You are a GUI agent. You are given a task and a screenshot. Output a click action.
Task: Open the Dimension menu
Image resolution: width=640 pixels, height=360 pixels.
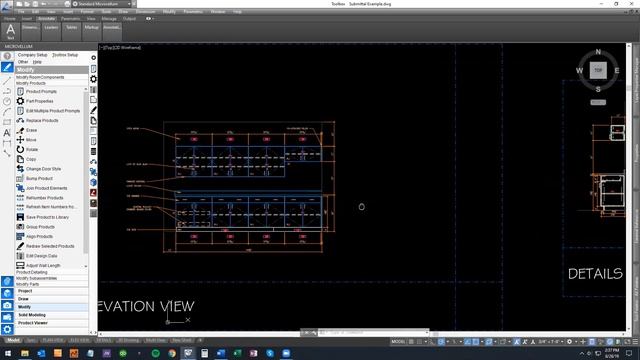tap(145, 12)
